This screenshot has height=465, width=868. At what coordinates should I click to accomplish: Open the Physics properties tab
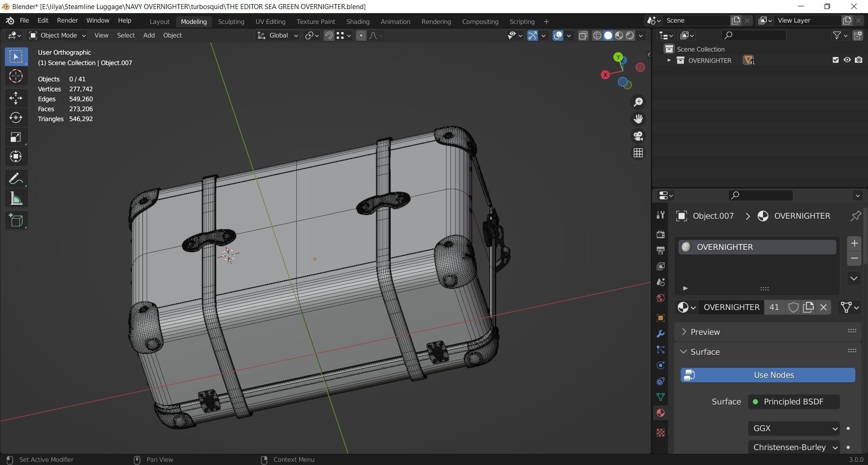[660, 366]
